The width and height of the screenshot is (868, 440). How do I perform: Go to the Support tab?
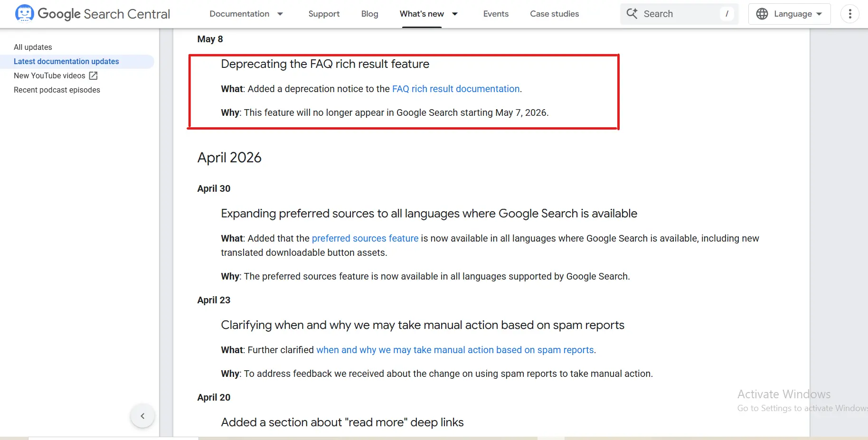click(x=324, y=14)
